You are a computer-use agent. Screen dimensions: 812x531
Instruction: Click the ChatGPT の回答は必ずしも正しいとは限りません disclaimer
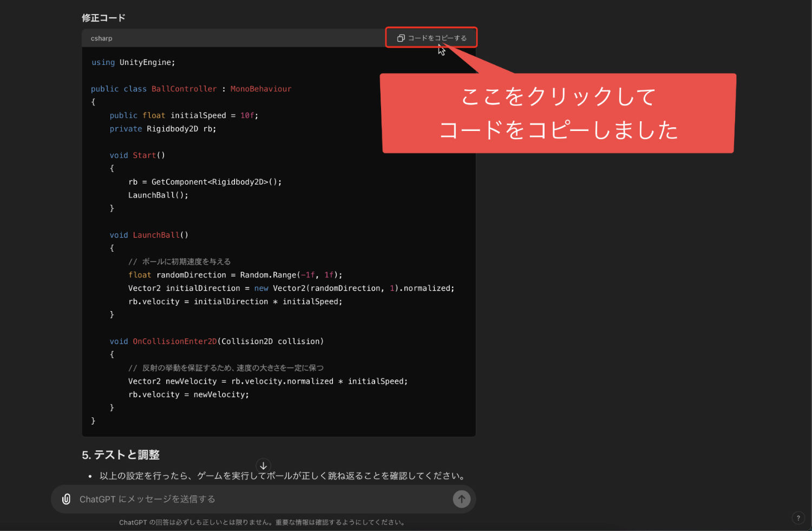(263, 522)
